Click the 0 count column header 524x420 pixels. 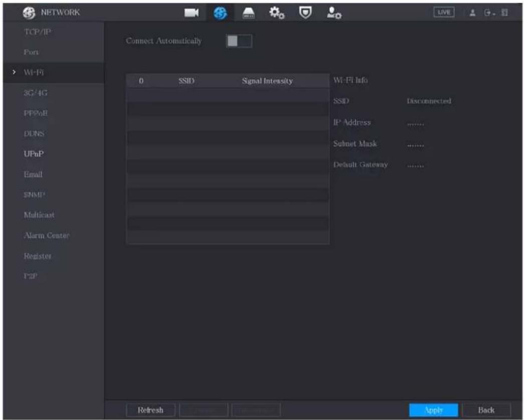[141, 81]
